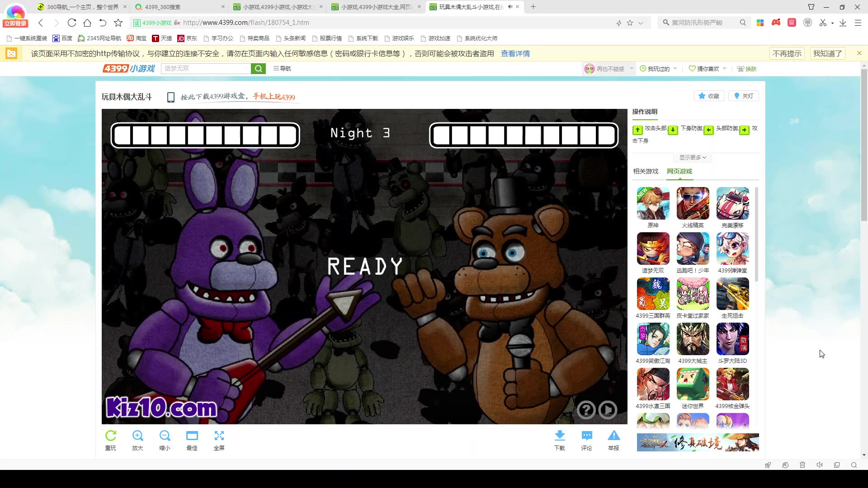Screen dimensions: 868x488
Task: Click the 立即登录 login button
Action: [15, 23]
